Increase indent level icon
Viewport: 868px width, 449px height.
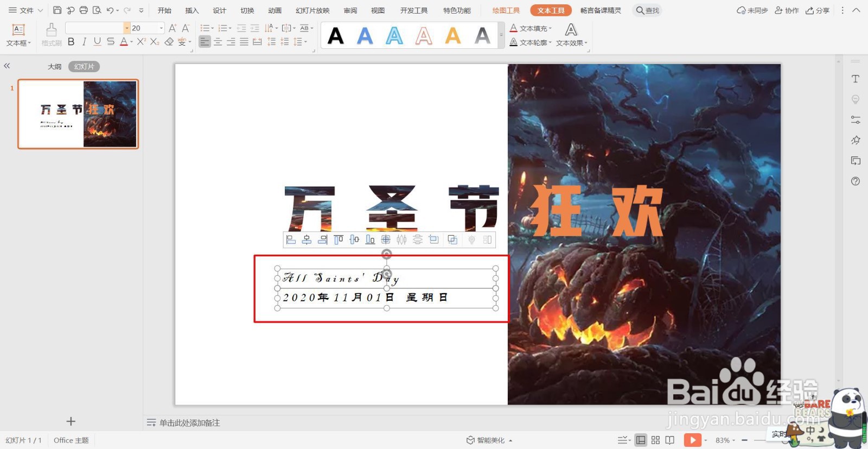point(254,28)
